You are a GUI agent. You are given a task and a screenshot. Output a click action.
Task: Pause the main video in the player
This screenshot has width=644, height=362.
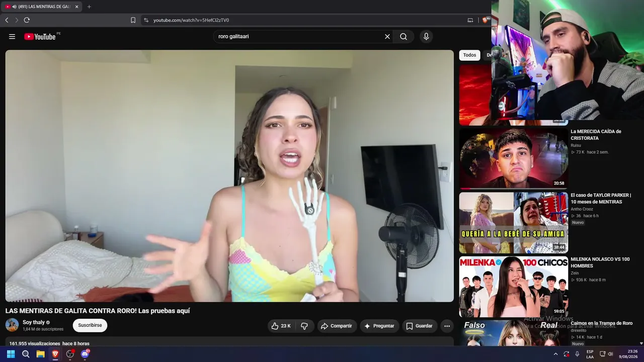click(229, 176)
